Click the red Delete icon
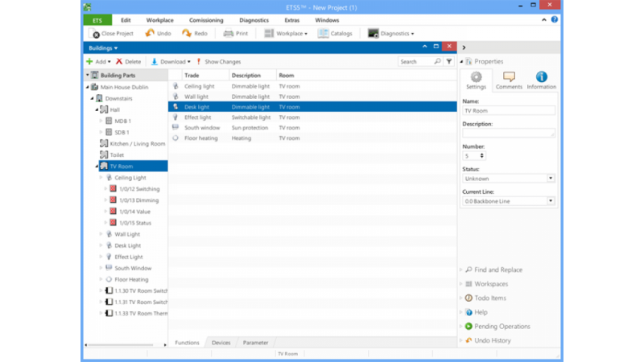Screen dimensions: 644x362 (119, 61)
